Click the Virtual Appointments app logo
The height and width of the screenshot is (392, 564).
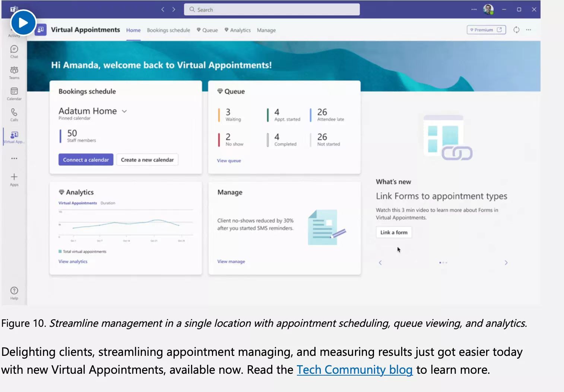[41, 29]
